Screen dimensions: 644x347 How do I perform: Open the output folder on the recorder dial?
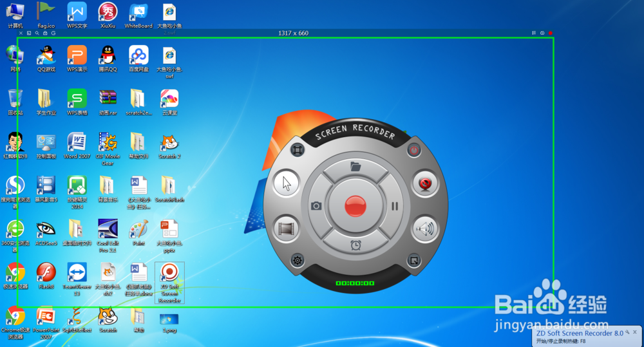(x=355, y=166)
